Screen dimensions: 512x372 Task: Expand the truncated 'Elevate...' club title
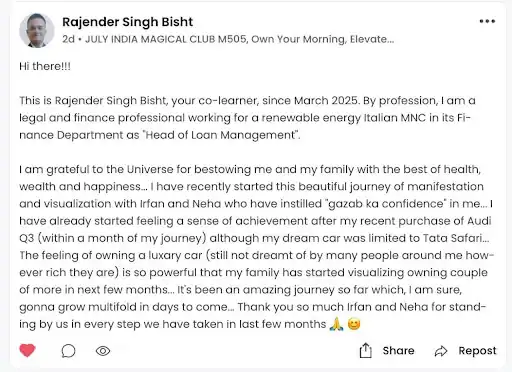click(x=372, y=39)
